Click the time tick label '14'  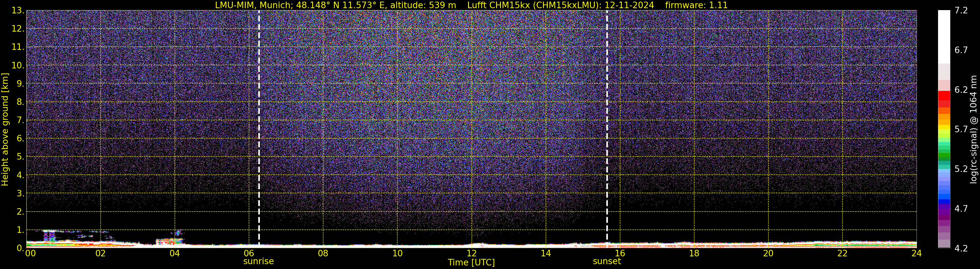point(545,253)
